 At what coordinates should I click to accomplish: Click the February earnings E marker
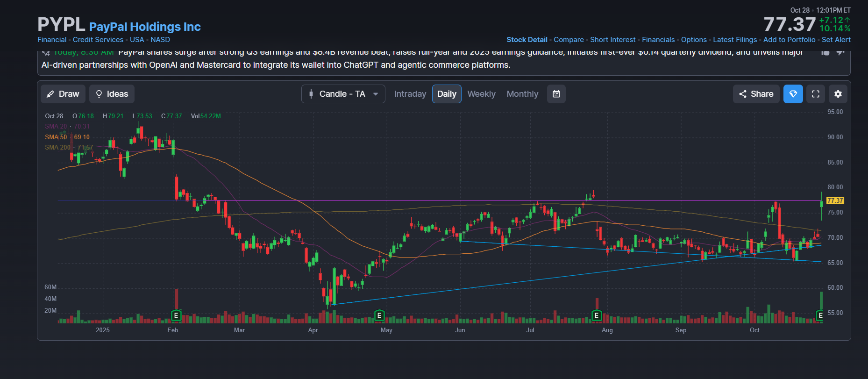(176, 315)
